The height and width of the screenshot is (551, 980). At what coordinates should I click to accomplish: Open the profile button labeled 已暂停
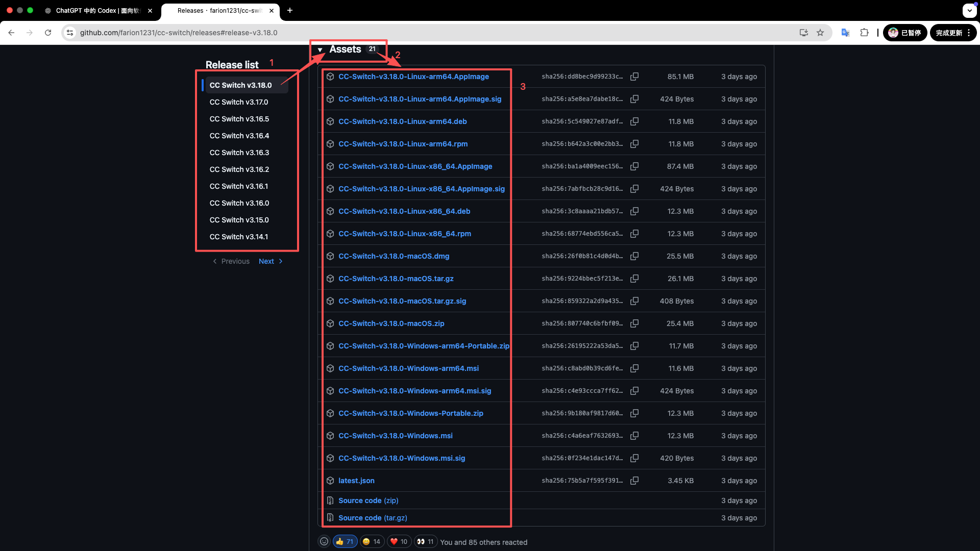pos(905,33)
